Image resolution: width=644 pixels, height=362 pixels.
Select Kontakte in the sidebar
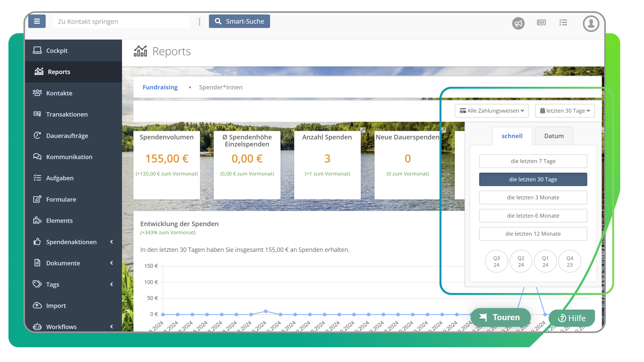coord(59,93)
